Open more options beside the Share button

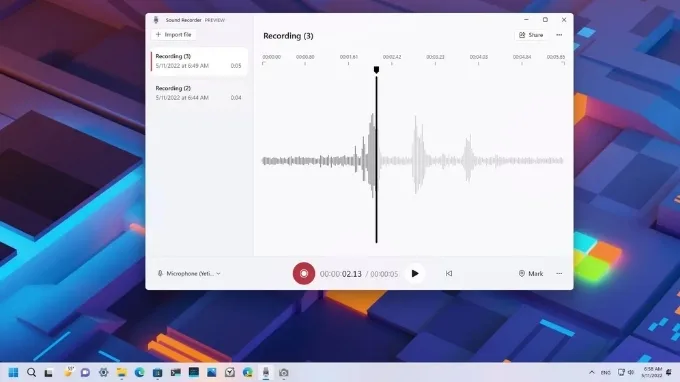pos(559,35)
